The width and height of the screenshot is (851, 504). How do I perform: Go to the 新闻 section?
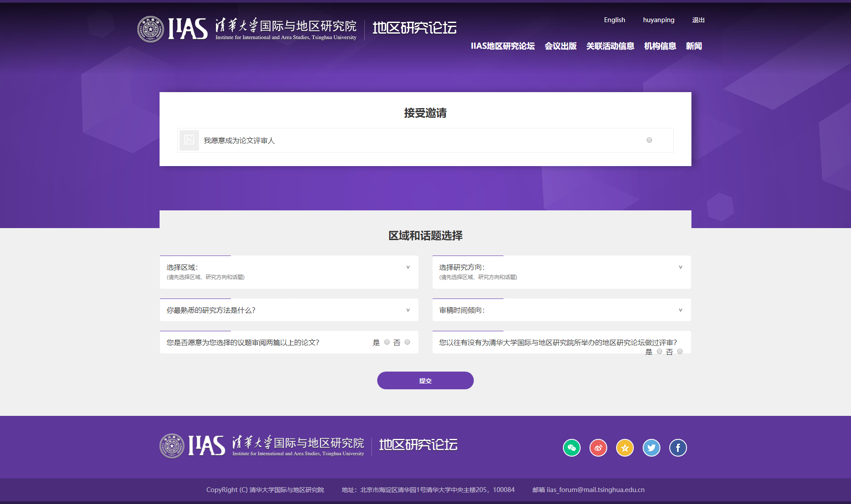[694, 46]
